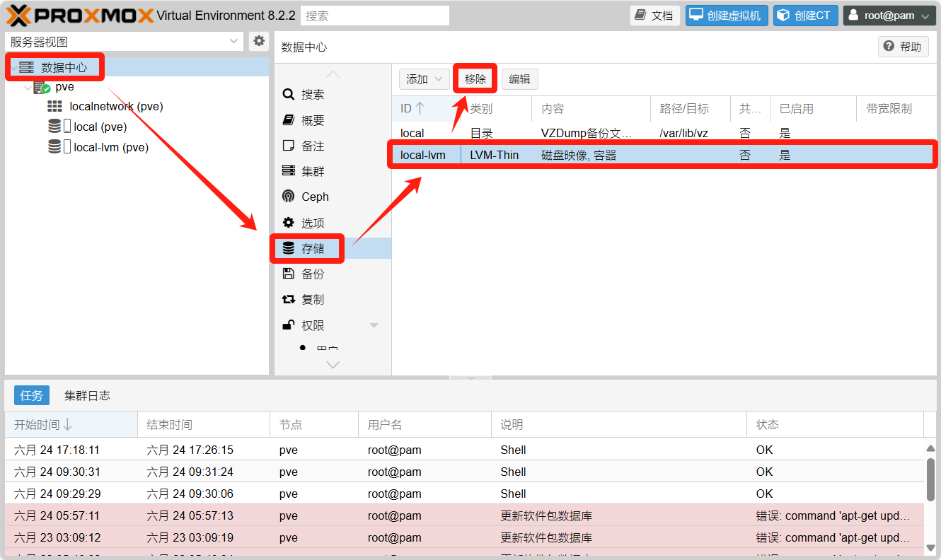
Task: Open localnetwork (pve) grid icon
Action: [x=54, y=107]
